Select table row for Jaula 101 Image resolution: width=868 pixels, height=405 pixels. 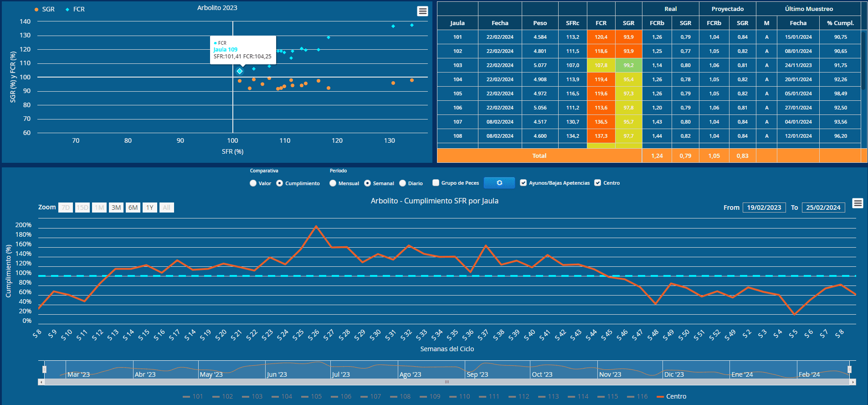[x=649, y=37]
